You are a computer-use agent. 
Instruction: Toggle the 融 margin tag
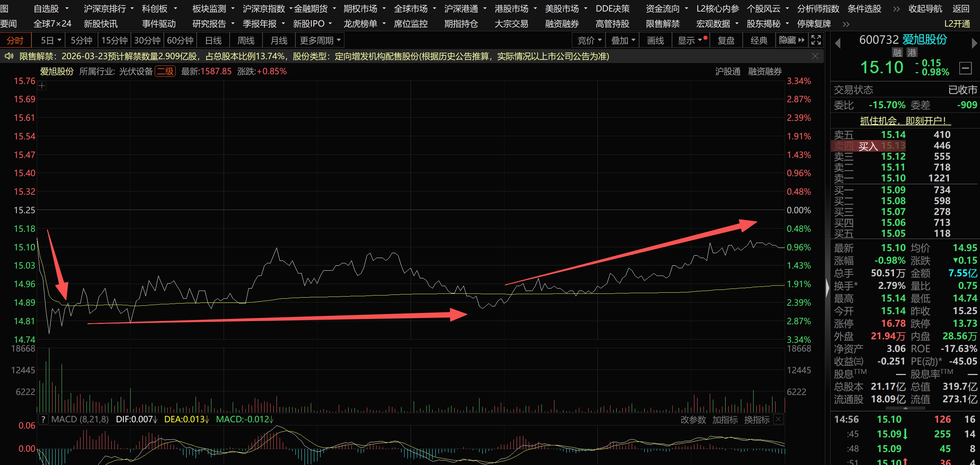pyautogui.click(x=897, y=53)
